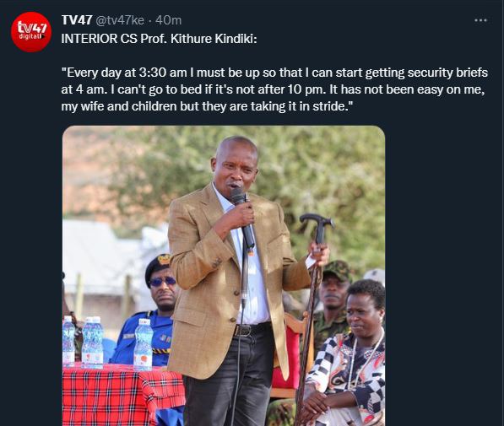The height and width of the screenshot is (426, 504).
Task: Click the word 'digital' on the TV47 logo
Action: pyautogui.click(x=30, y=36)
